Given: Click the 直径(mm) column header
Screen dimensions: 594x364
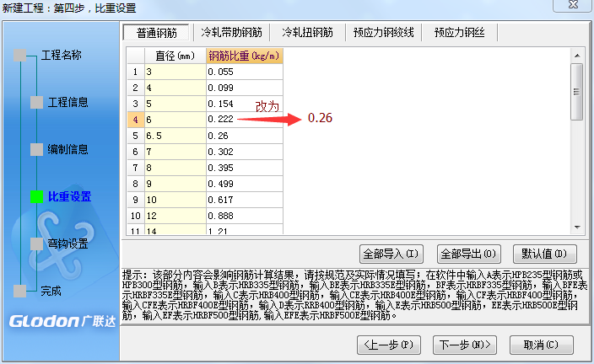Looking at the screenshot, I should (x=175, y=56).
